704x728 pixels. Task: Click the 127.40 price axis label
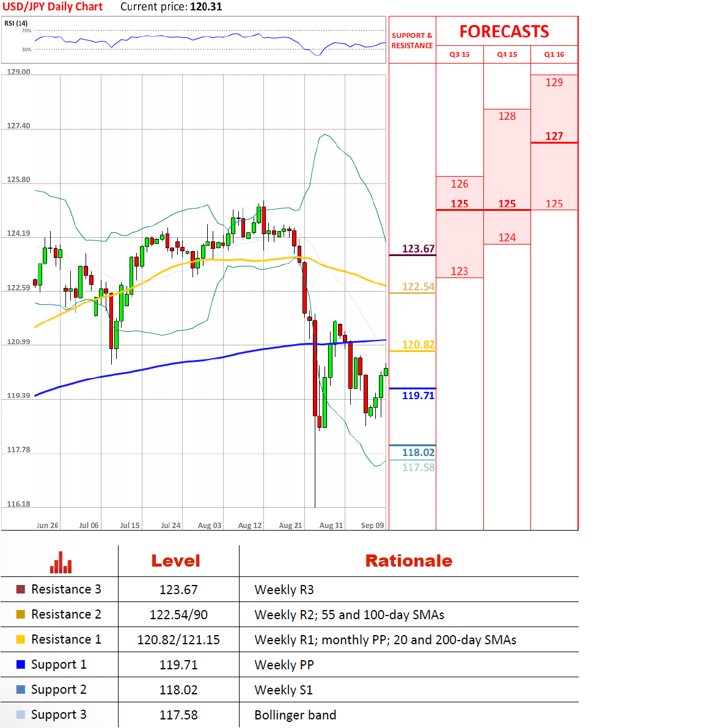(18, 126)
